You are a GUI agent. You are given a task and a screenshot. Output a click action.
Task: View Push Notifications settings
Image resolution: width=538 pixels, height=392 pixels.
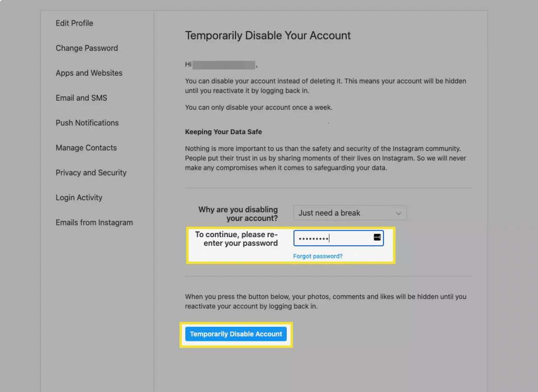tap(87, 123)
